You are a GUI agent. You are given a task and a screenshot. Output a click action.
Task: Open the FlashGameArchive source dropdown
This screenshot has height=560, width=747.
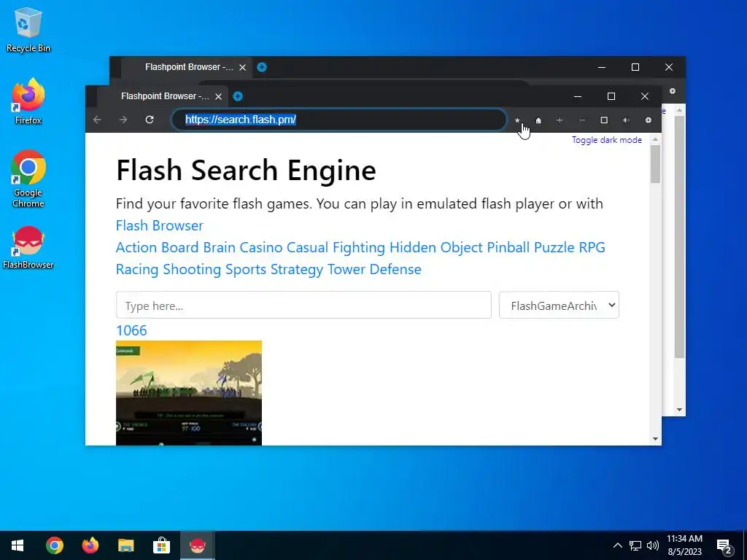coord(559,306)
